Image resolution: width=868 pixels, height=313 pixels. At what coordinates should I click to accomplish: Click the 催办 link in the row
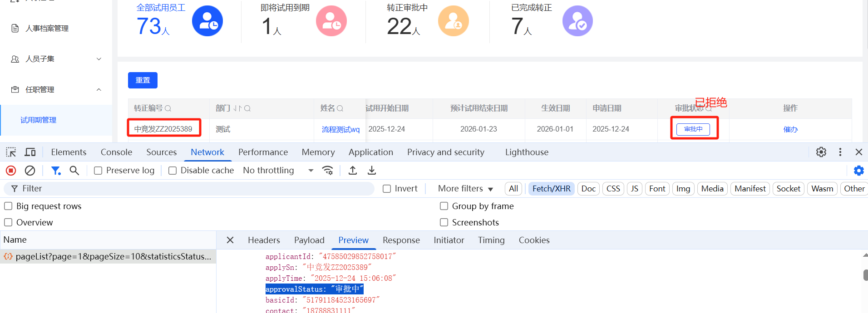pyautogui.click(x=790, y=129)
